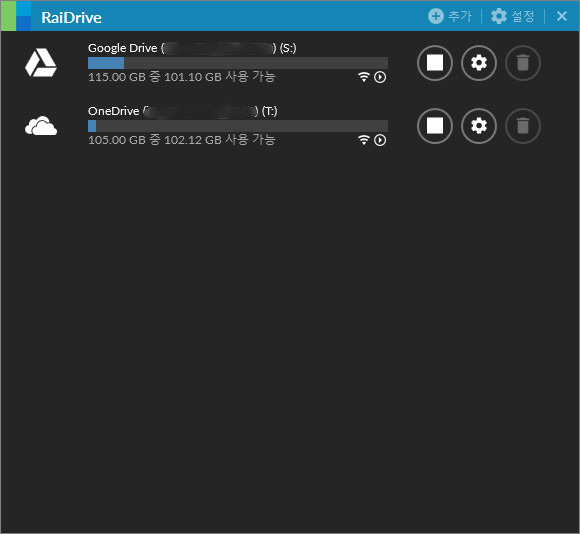This screenshot has height=534, width=580.
Task: Click the OneDrive cloud icon
Action: (41, 126)
